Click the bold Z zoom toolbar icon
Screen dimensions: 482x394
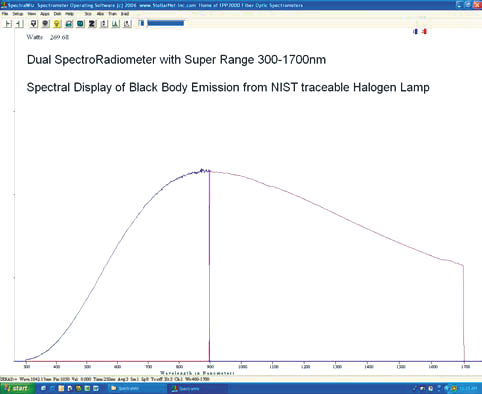coord(92,23)
